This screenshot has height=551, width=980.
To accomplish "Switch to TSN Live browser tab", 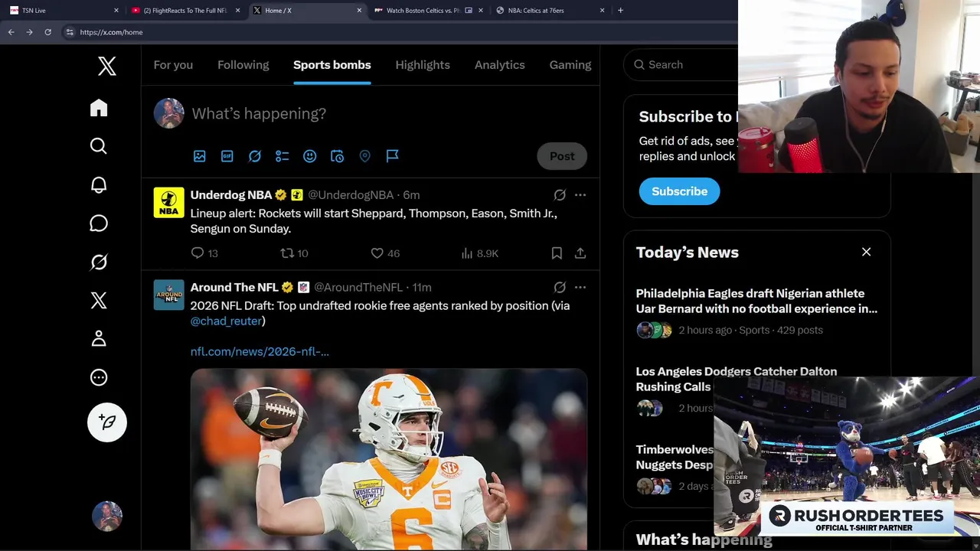I will (x=64, y=11).
